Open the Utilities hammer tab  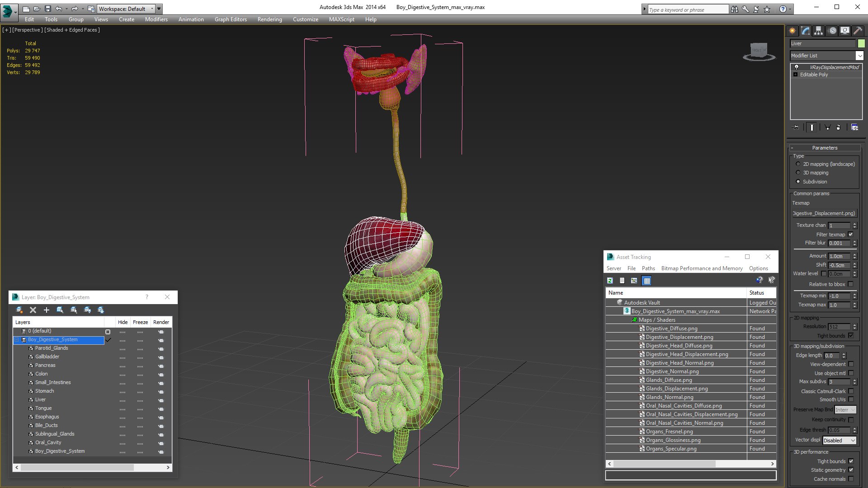858,31
